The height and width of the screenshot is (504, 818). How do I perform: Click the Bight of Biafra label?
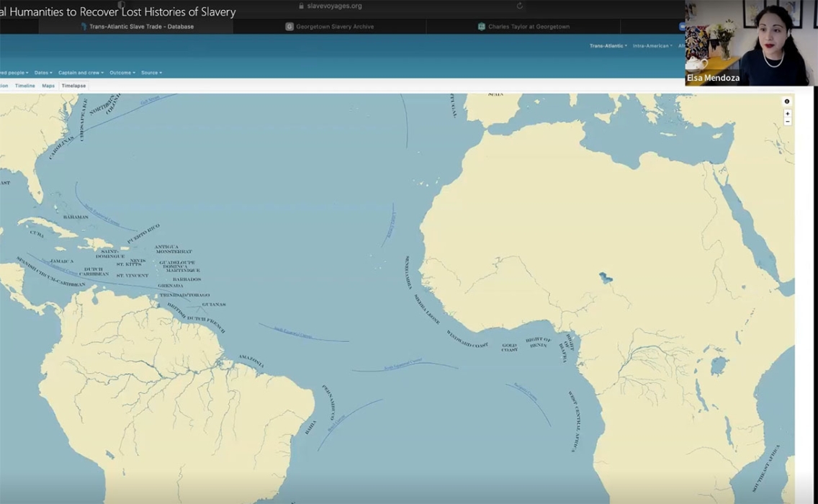(x=567, y=348)
